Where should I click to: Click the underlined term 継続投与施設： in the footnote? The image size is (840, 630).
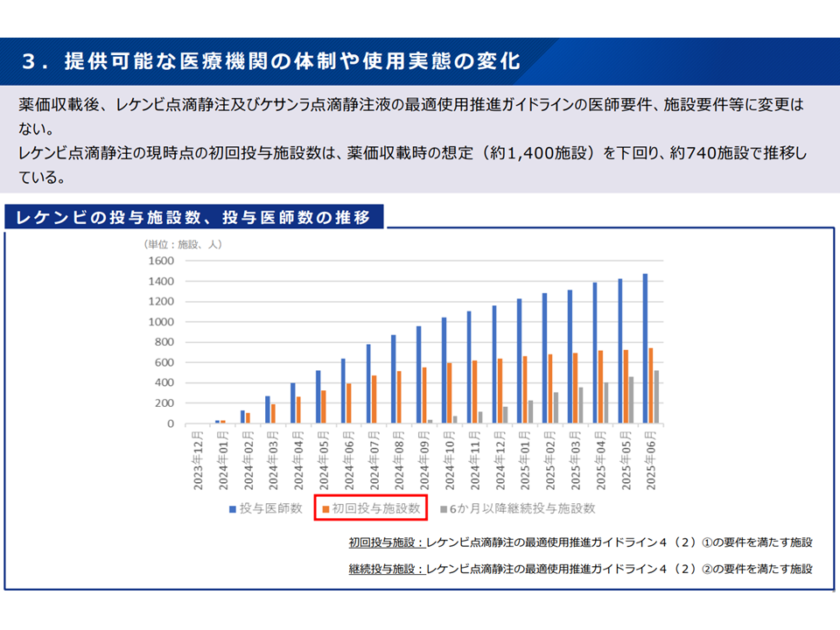click(x=388, y=569)
